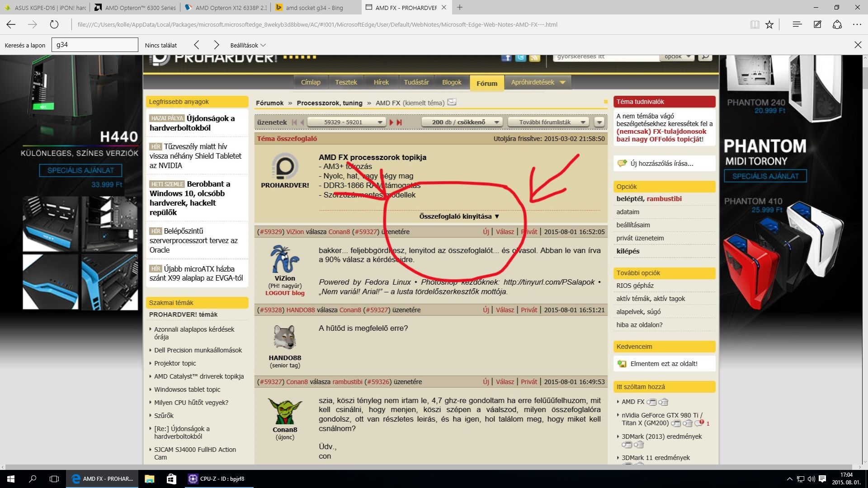Open Reading view book icon
The height and width of the screenshot is (488, 868).
[x=755, y=24]
